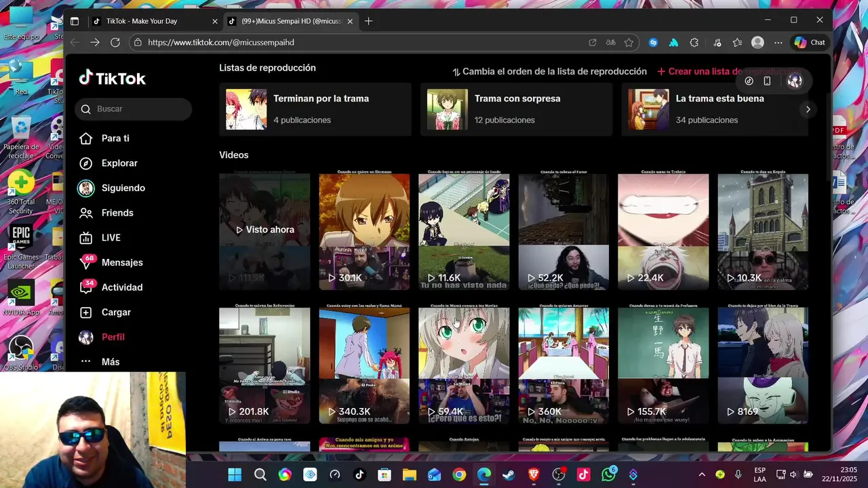
Task: Open video with 155.7K views
Action: [663, 365]
